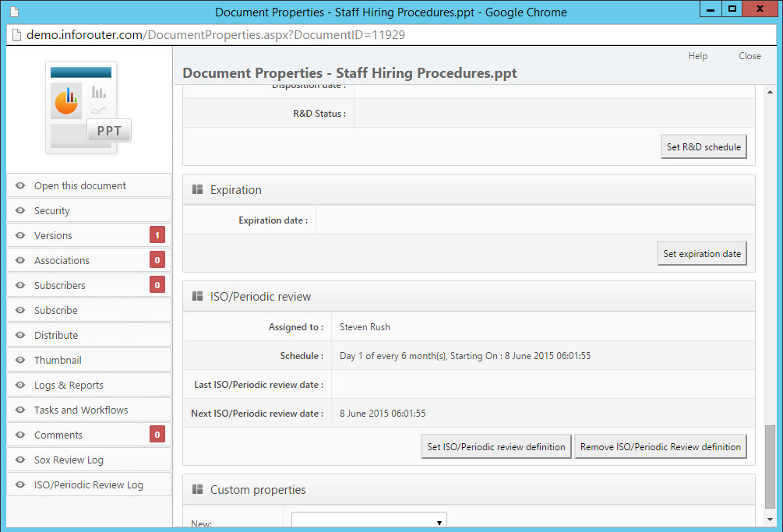The width and height of the screenshot is (783, 532).
Task: Select Distribute in the sidebar
Action: pos(89,336)
